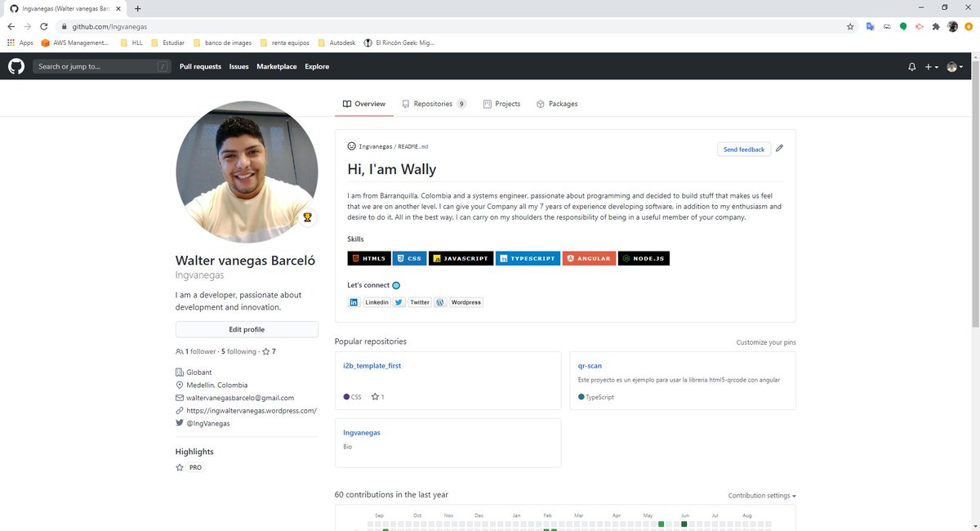Open the Chrome extensions puzzle icon

[936, 26]
